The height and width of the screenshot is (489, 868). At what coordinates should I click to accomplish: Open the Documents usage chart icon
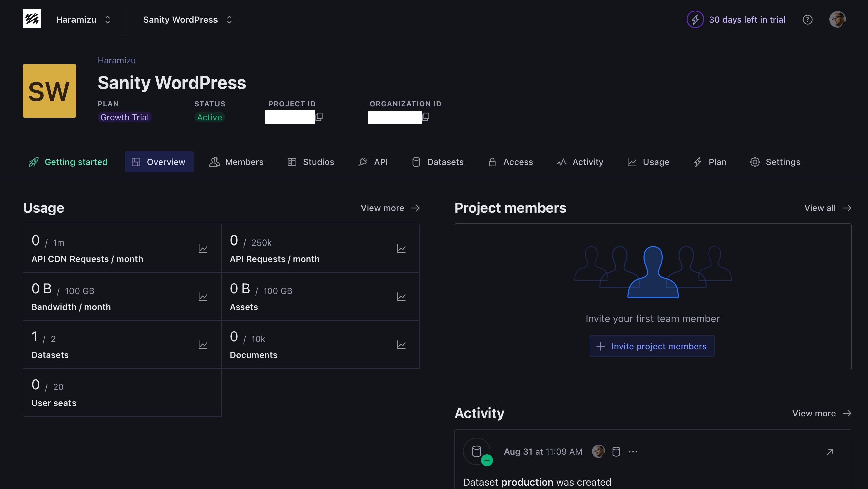[x=401, y=345]
